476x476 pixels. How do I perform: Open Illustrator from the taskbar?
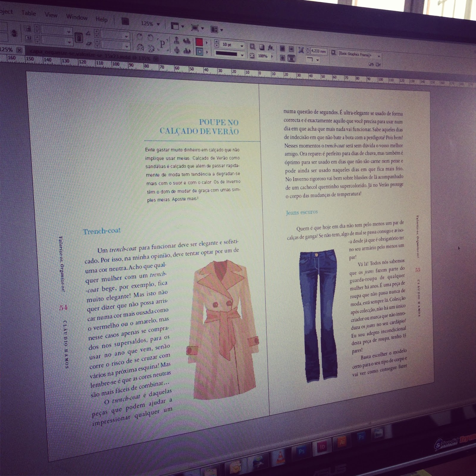pos(342,442)
